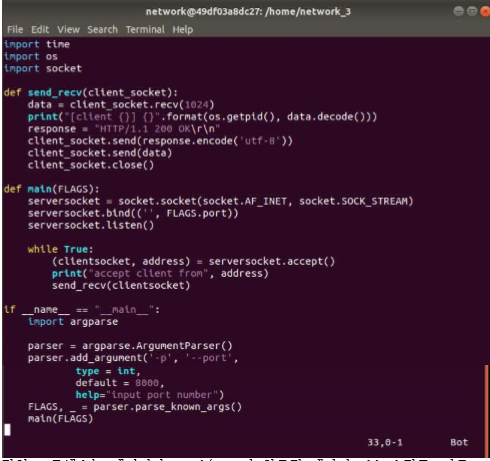
Task: Minimize the terminal window
Action: click(x=458, y=11)
